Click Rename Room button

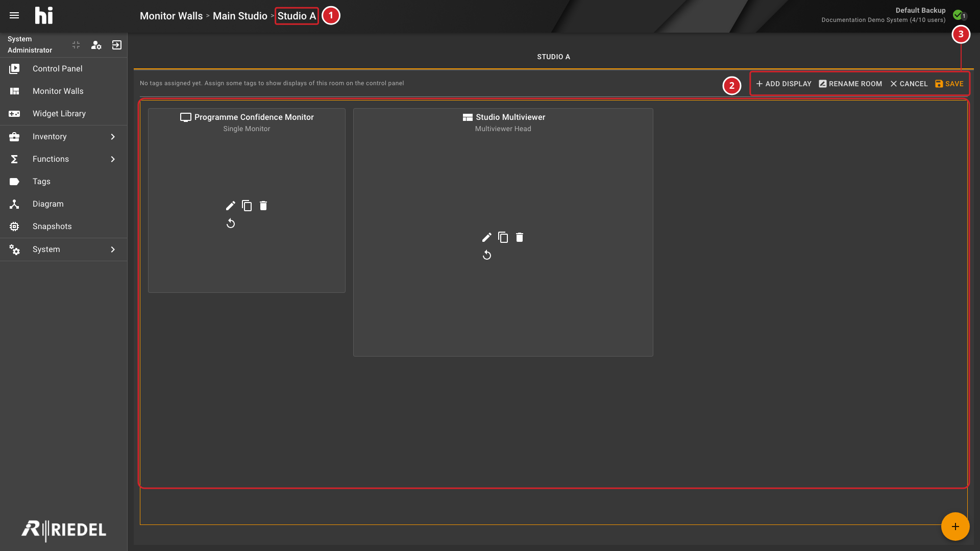[x=850, y=84]
